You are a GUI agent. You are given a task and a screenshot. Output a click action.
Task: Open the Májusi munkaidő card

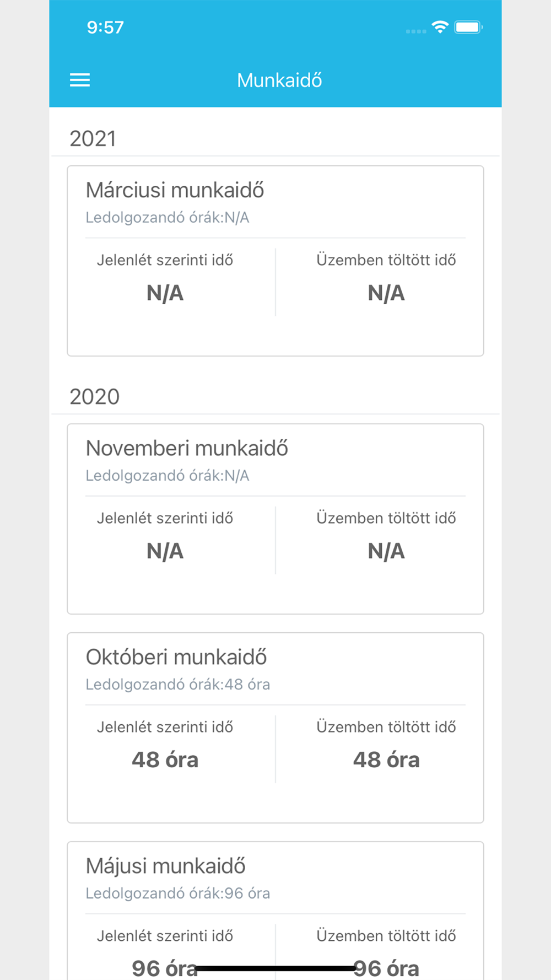pyautogui.click(x=275, y=911)
